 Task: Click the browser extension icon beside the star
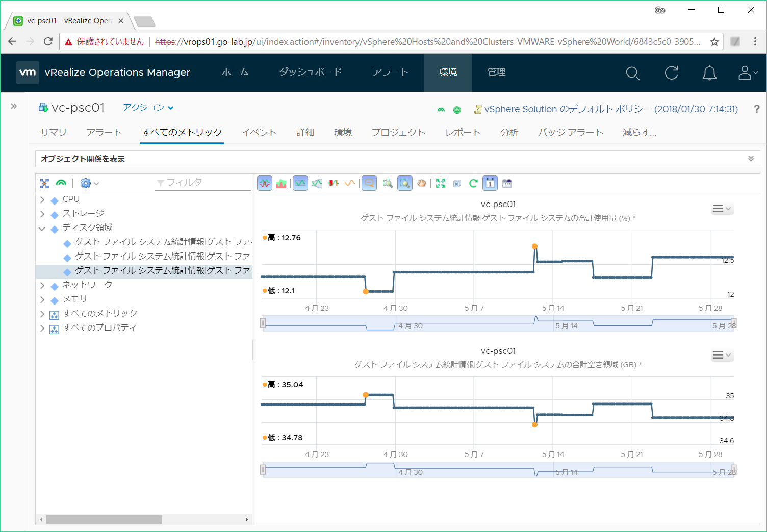coord(735,41)
